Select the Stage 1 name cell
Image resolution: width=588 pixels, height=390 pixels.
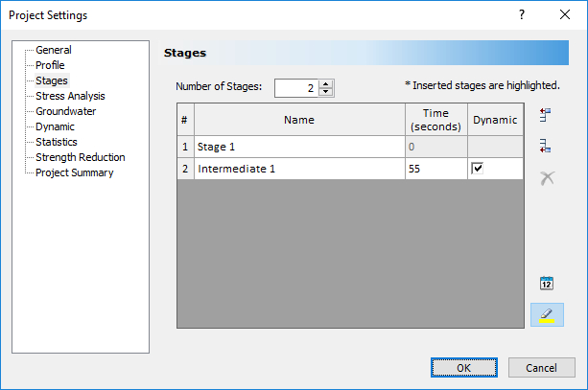[298, 148]
